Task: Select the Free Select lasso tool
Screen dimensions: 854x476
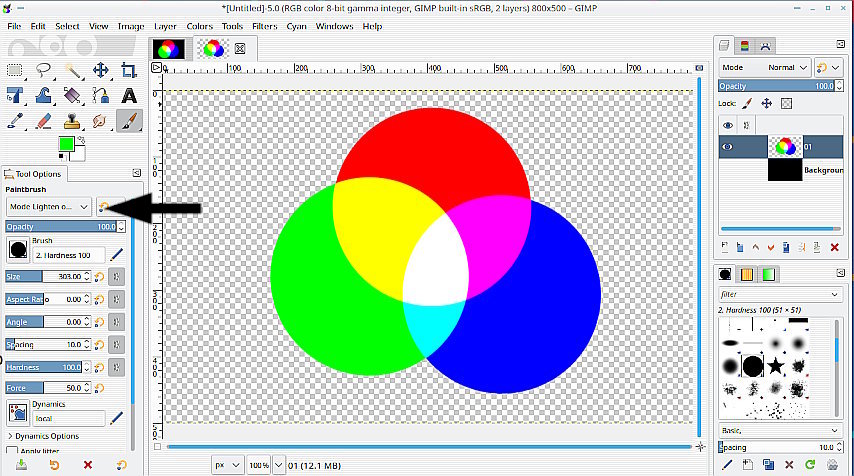Action: click(x=44, y=70)
